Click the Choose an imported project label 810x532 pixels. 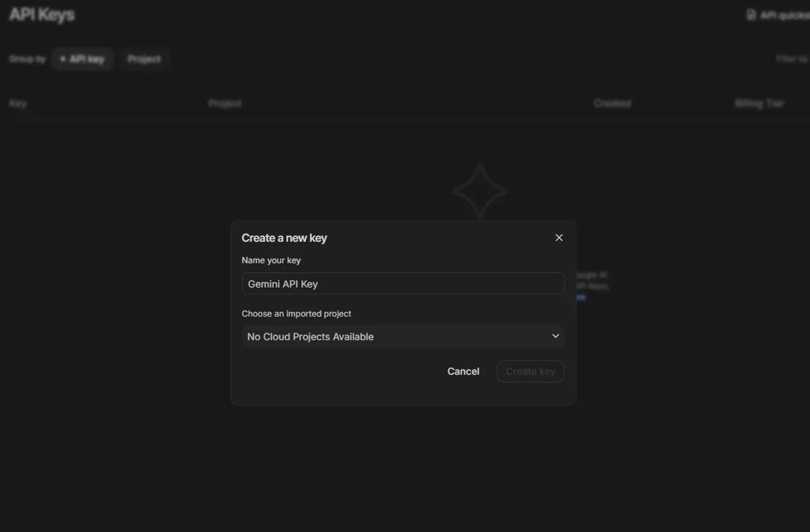tap(296, 313)
